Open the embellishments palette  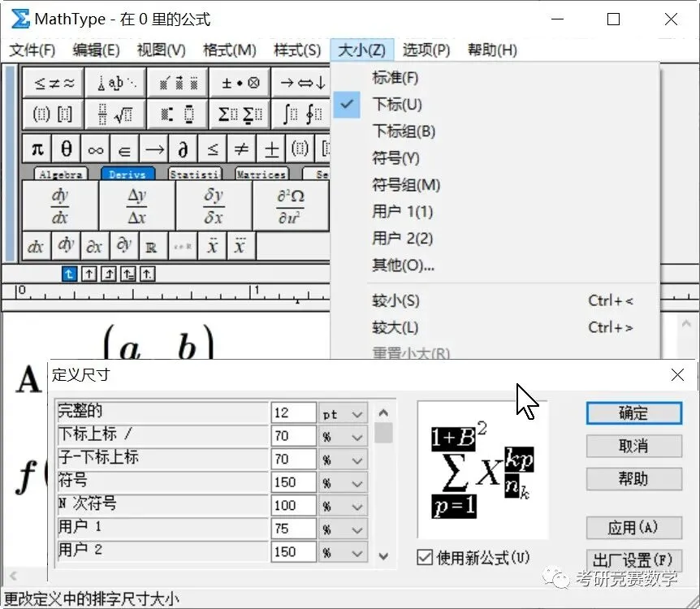(x=177, y=83)
